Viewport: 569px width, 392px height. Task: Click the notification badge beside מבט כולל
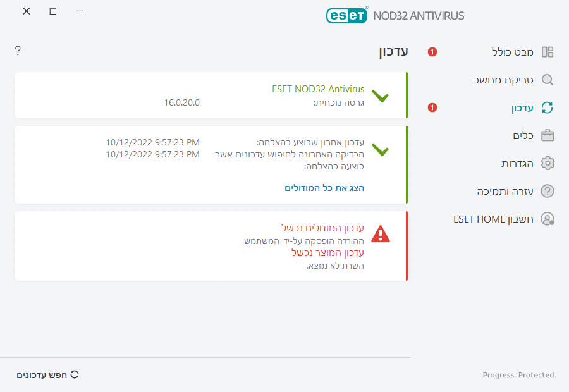[432, 52]
